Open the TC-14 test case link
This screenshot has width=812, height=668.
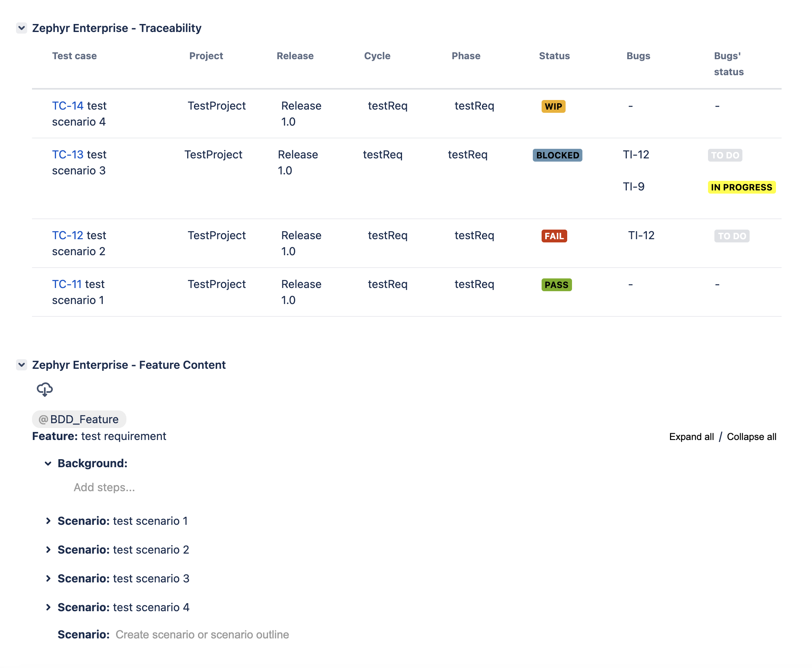point(68,106)
